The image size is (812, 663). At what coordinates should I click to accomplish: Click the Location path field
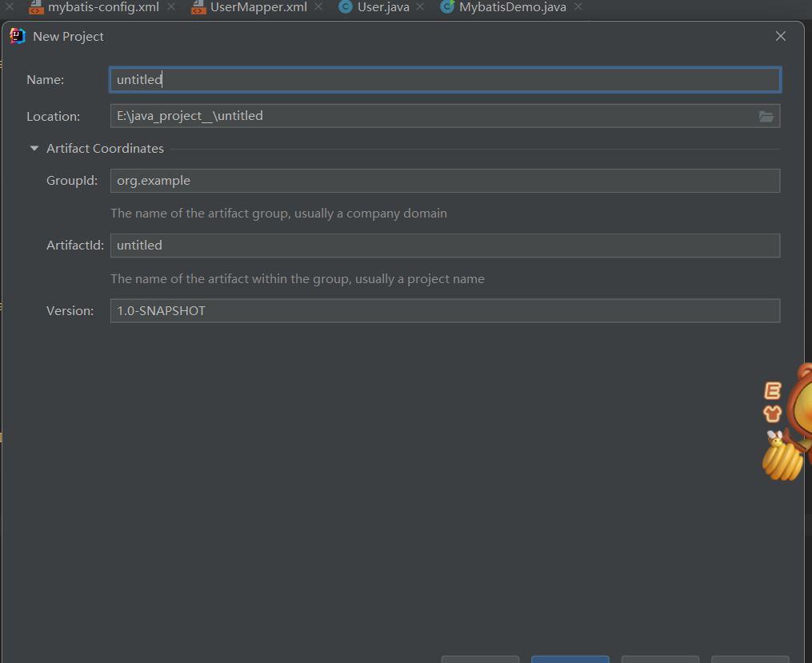coord(434,116)
